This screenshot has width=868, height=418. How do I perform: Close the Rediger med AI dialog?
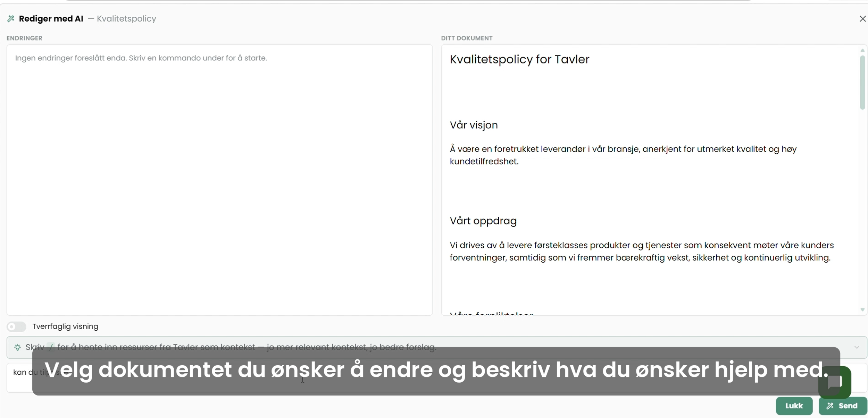pos(862,19)
